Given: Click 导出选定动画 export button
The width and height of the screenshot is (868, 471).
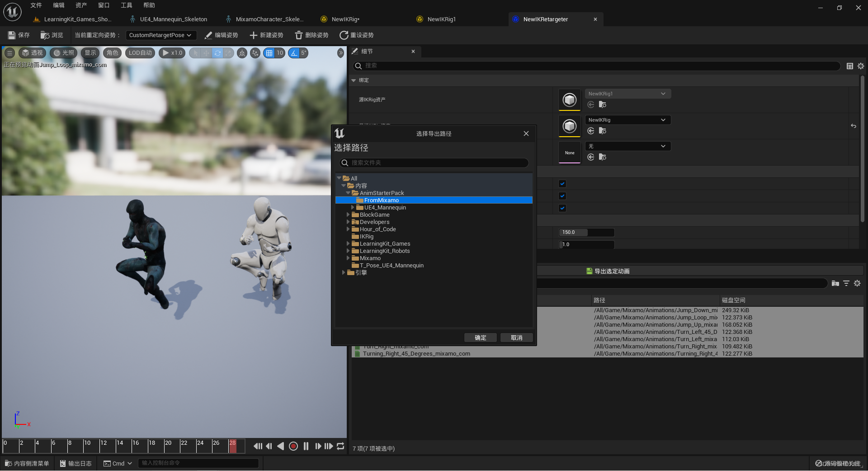Looking at the screenshot, I should [608, 271].
